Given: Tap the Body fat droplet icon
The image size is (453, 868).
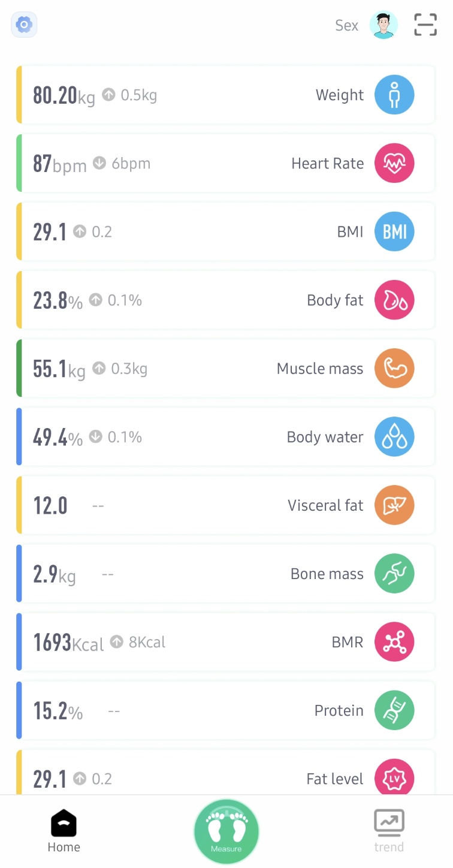Looking at the screenshot, I should click(394, 300).
